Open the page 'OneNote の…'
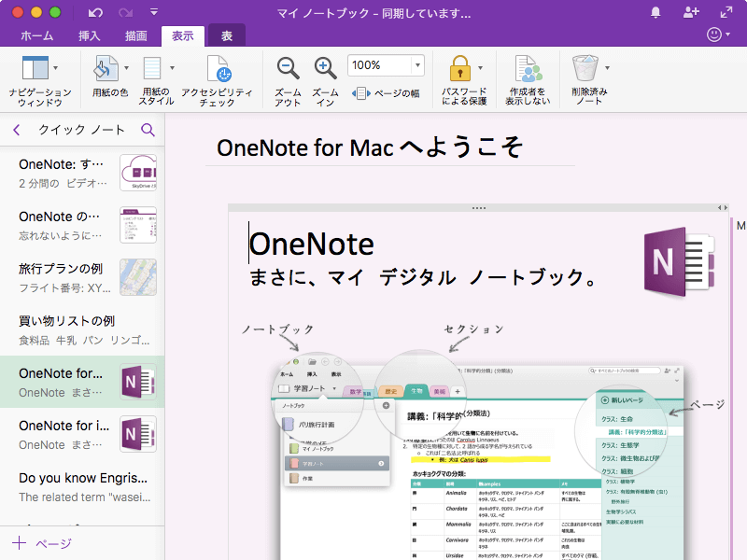This screenshot has width=747, height=560. (x=82, y=225)
